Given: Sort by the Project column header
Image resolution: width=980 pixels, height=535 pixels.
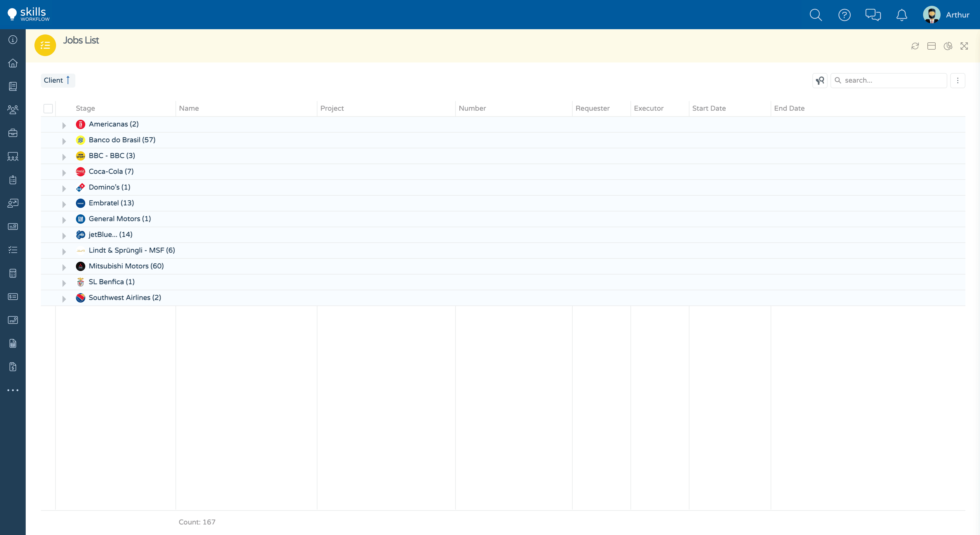Looking at the screenshot, I should [x=332, y=108].
